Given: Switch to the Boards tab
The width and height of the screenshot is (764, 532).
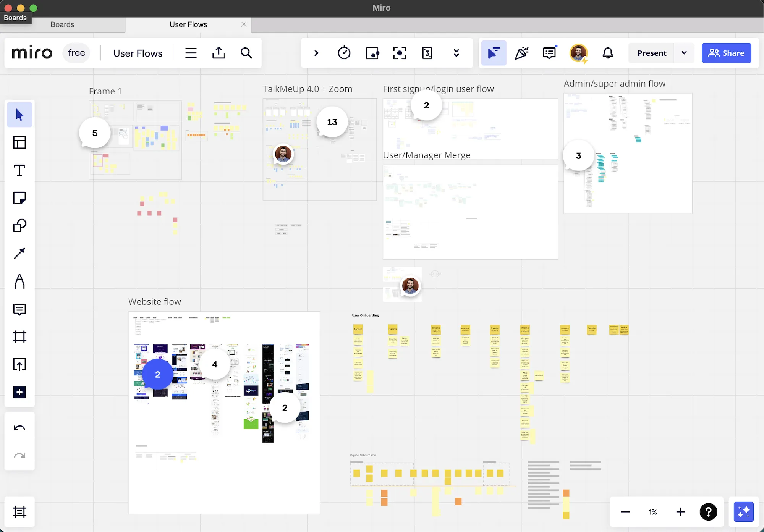Looking at the screenshot, I should coord(62,24).
